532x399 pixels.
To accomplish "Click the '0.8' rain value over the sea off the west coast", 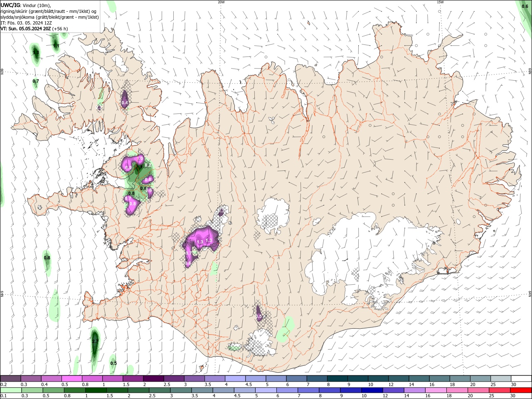I will click(x=47, y=258).
